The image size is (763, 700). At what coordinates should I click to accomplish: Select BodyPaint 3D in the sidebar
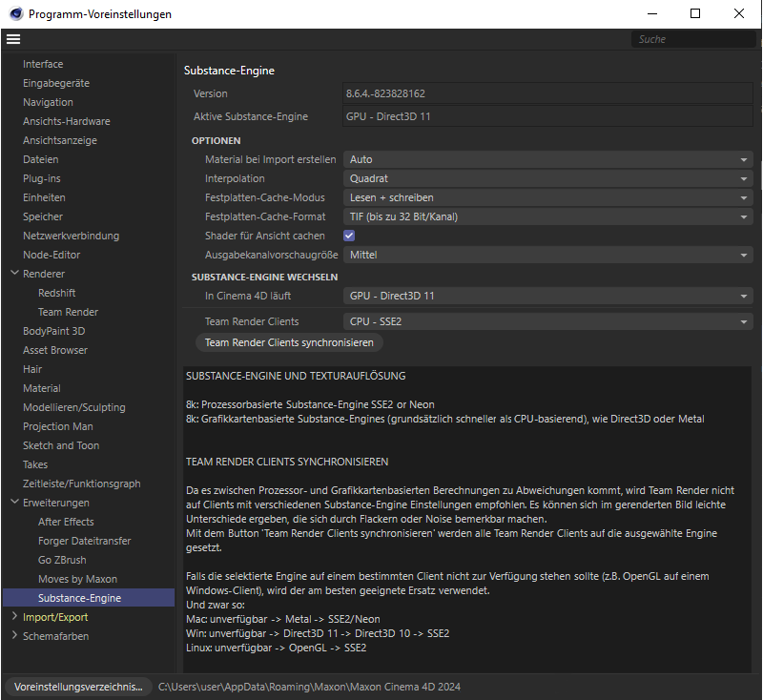click(54, 331)
